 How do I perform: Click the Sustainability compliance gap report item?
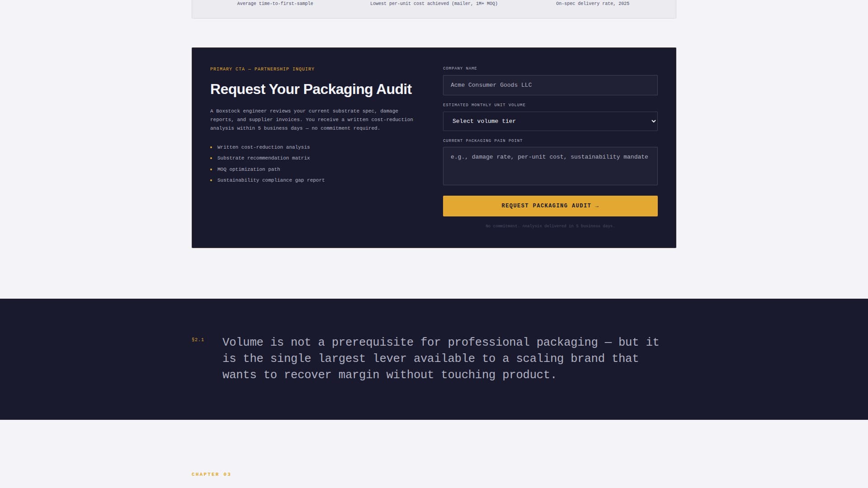[270, 180]
